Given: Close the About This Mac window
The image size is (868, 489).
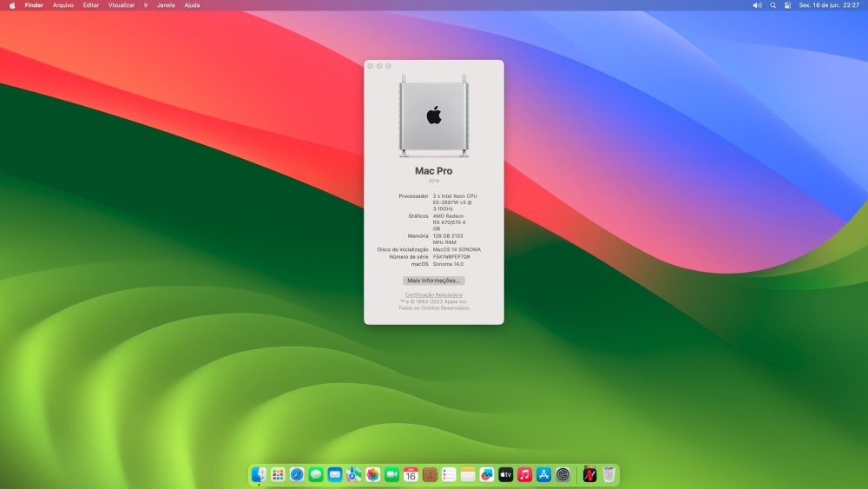Looking at the screenshot, I should click(x=371, y=66).
